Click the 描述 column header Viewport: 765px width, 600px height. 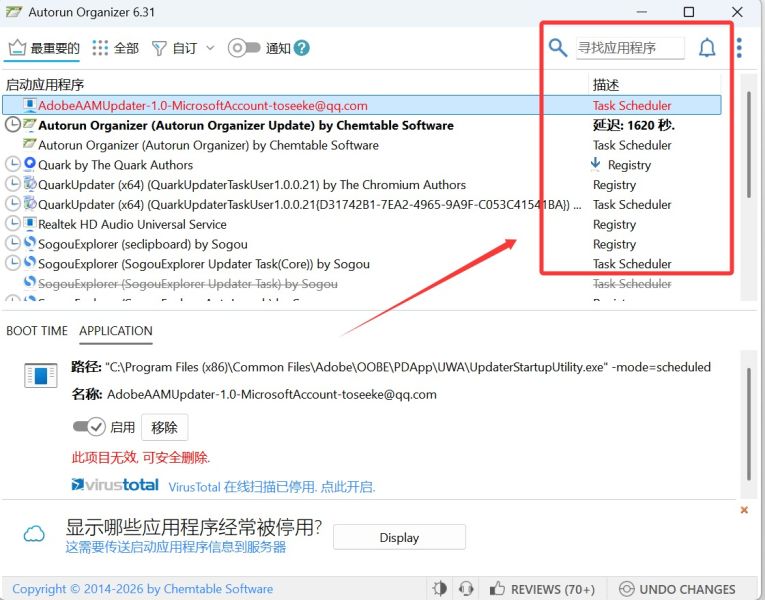[606, 84]
